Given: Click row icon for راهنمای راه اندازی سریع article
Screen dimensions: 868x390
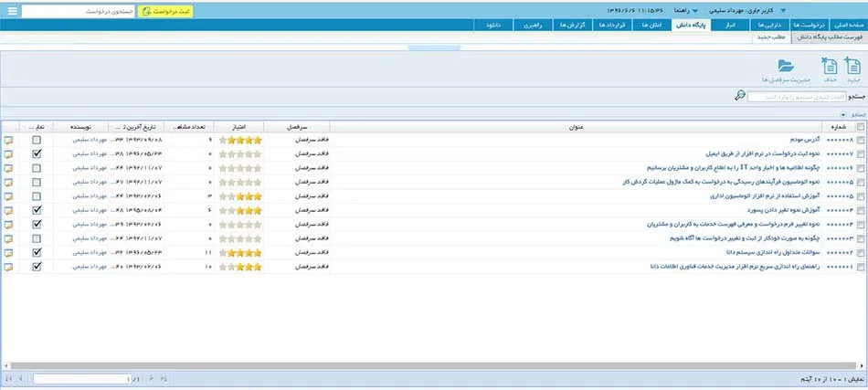Looking at the screenshot, I should [8, 267].
